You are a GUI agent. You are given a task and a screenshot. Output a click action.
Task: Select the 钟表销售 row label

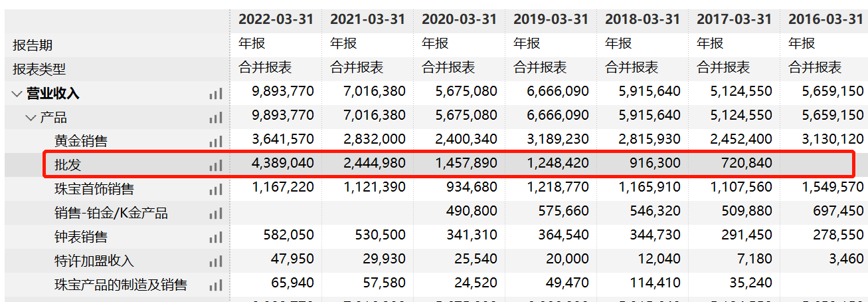(81, 237)
